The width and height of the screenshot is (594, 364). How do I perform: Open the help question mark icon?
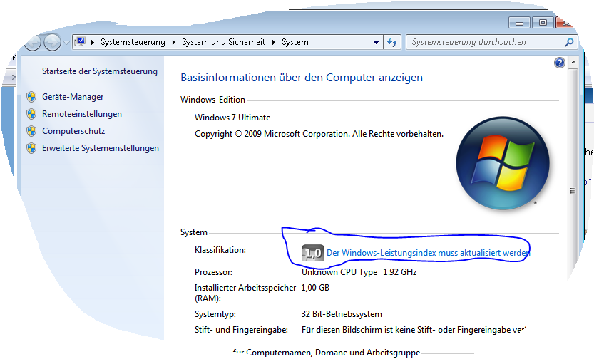[560, 63]
